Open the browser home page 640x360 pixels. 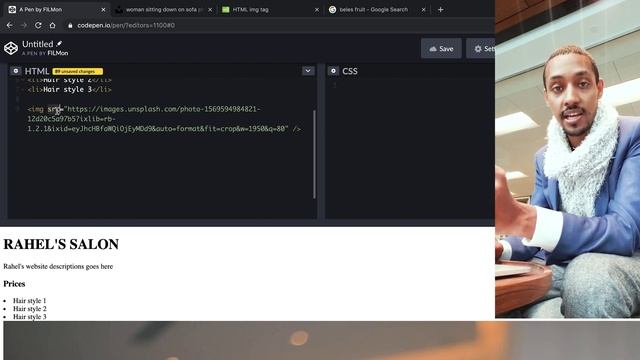point(53,25)
